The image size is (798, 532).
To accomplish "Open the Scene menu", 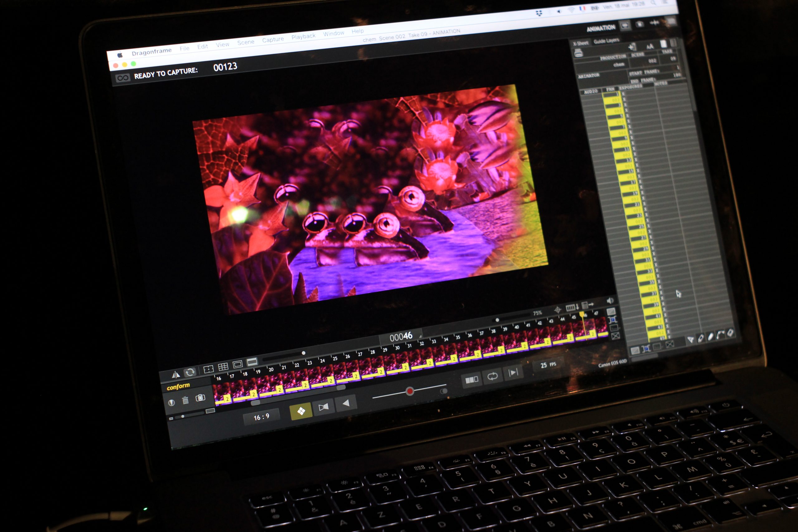I will point(246,42).
